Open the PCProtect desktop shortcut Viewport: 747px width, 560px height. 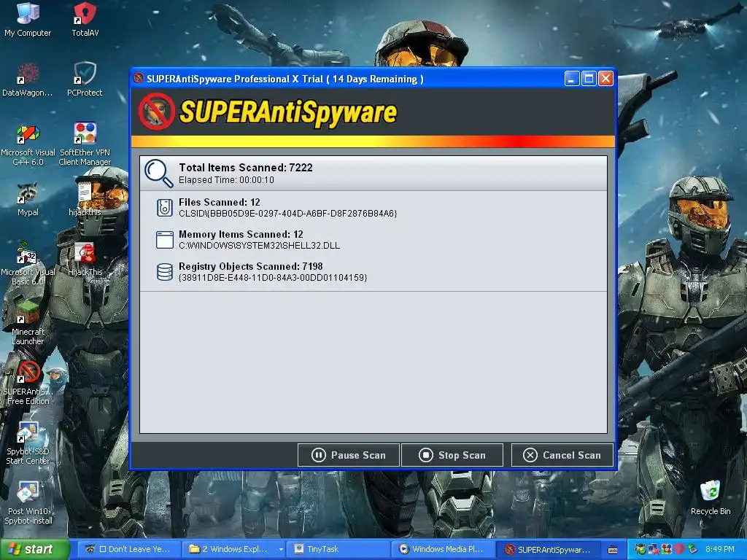(x=85, y=79)
